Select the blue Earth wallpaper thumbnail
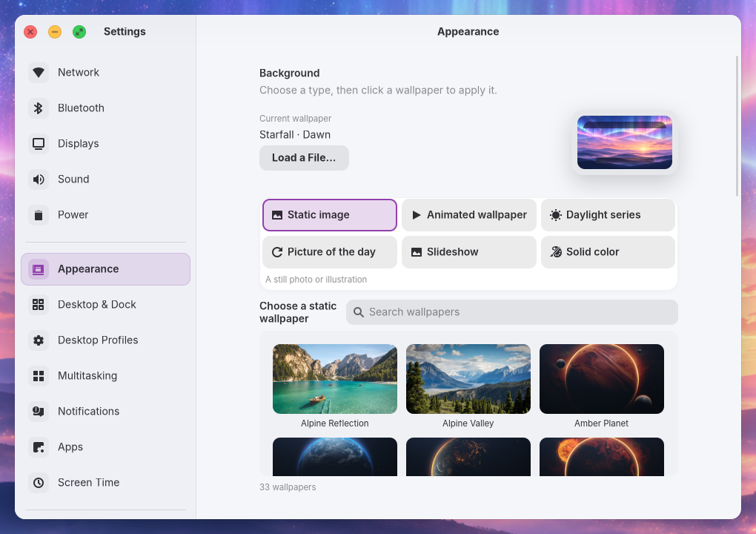This screenshot has height=534, width=756. tap(335, 457)
